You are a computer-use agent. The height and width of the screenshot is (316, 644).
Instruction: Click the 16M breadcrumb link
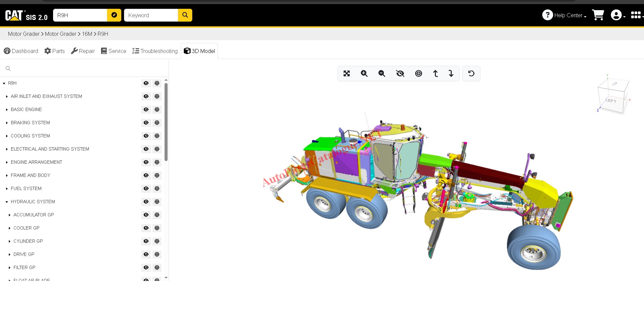point(87,34)
